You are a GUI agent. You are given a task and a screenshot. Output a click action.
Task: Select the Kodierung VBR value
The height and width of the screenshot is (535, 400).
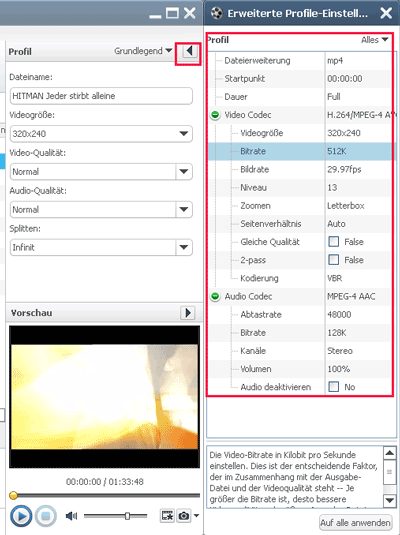pos(334,278)
